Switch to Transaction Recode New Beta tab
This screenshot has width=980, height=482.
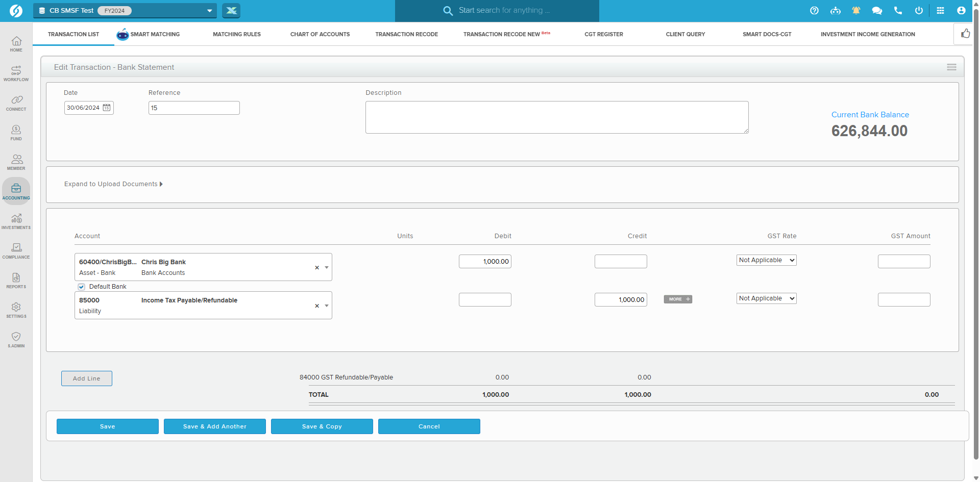pos(506,34)
